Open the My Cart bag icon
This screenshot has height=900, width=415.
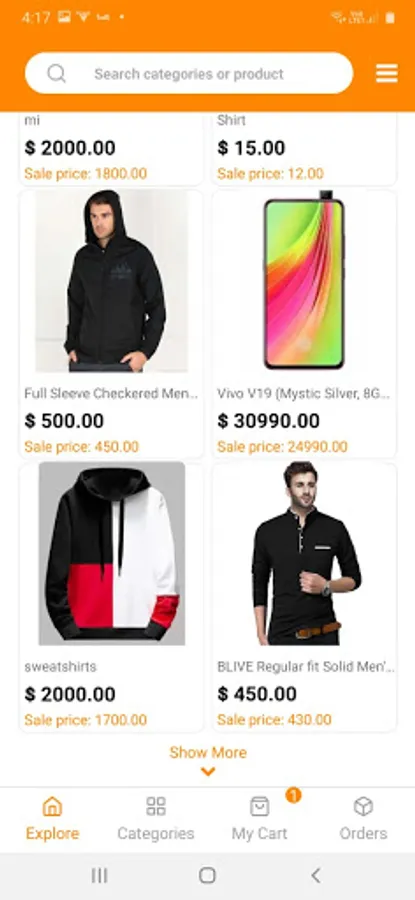click(x=259, y=806)
